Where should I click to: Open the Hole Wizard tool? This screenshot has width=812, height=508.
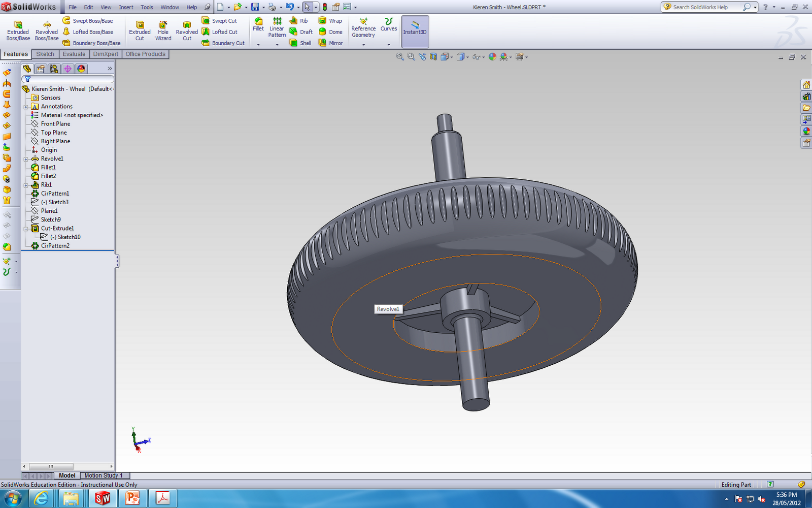point(163,30)
